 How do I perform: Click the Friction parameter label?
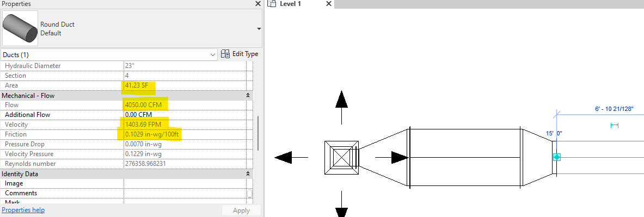pyautogui.click(x=16, y=134)
